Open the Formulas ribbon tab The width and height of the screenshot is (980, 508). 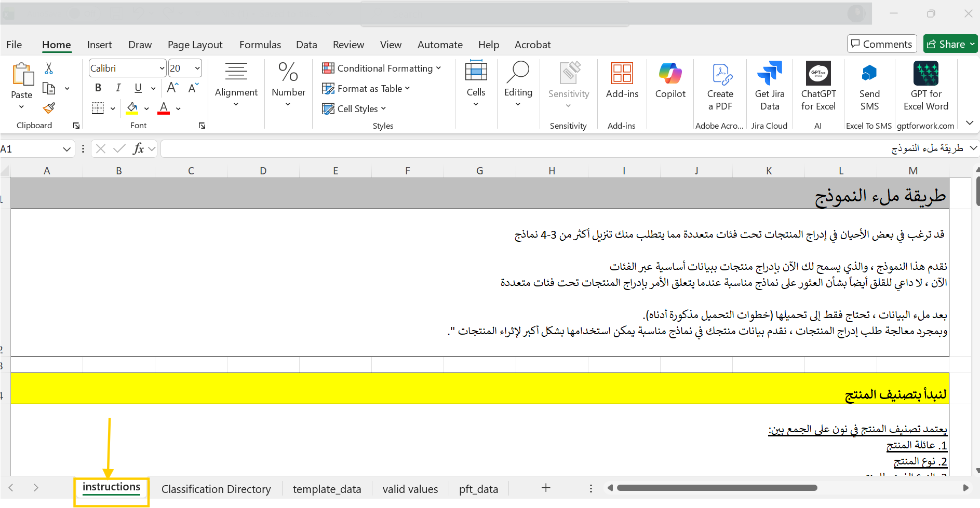tap(260, 45)
